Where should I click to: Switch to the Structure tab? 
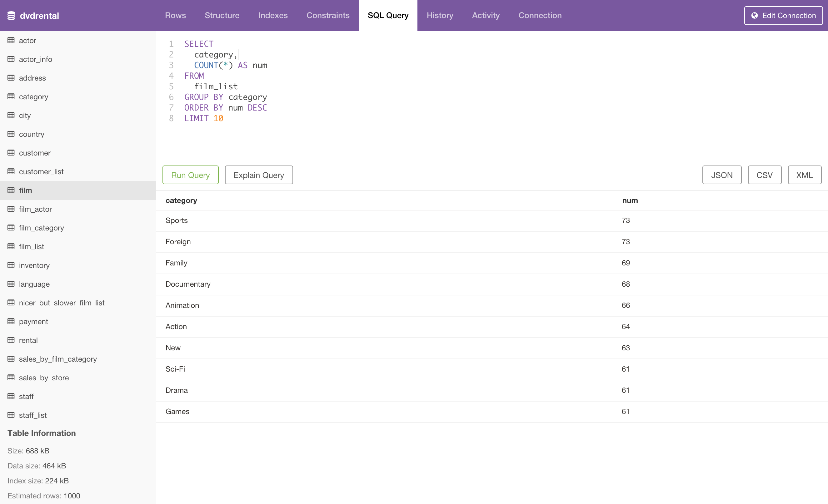(x=221, y=15)
